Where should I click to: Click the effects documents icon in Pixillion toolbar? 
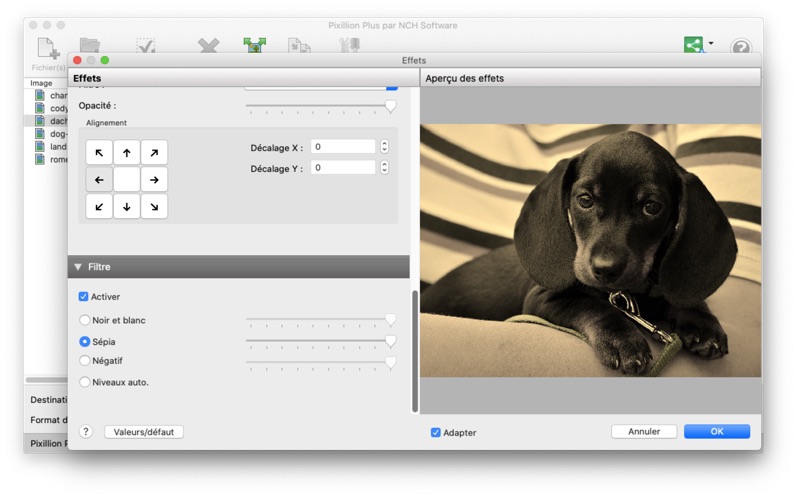tap(299, 45)
